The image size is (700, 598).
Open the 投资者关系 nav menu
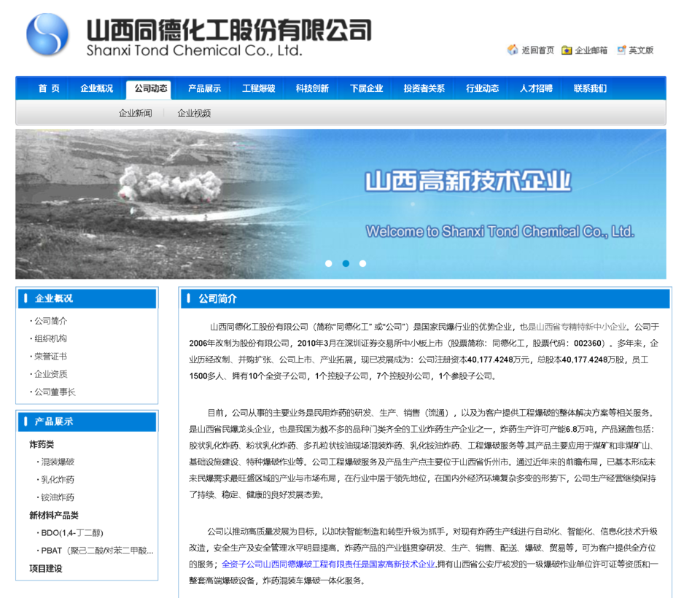[x=424, y=88]
